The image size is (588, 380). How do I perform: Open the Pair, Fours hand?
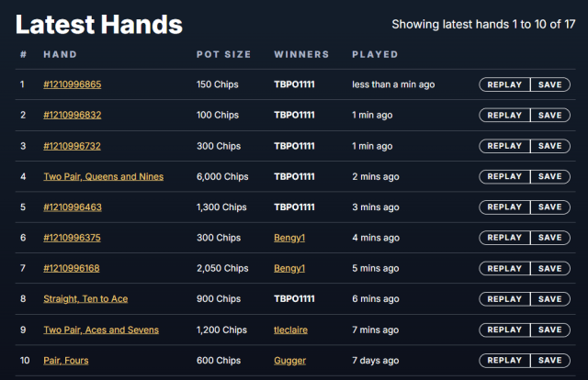tap(66, 361)
